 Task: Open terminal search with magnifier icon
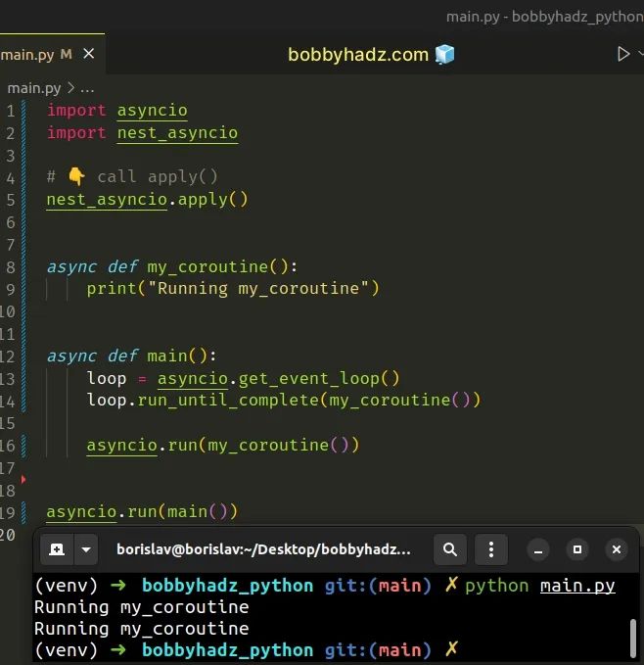coord(450,549)
